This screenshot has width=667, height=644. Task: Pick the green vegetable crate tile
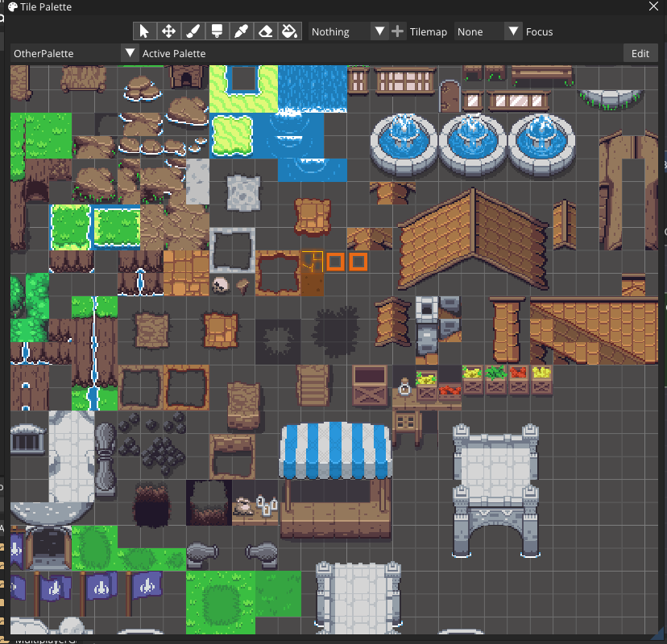[x=495, y=380]
